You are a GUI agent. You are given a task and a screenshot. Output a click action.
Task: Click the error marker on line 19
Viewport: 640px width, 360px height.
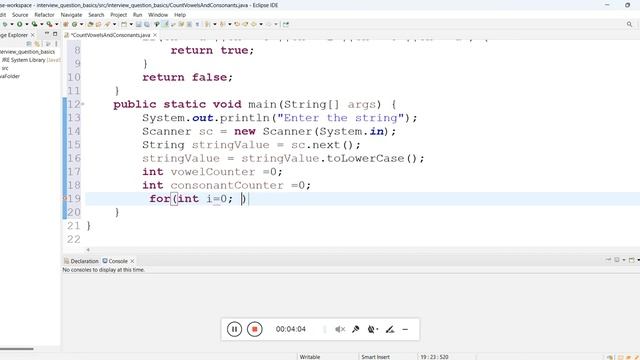point(64,198)
